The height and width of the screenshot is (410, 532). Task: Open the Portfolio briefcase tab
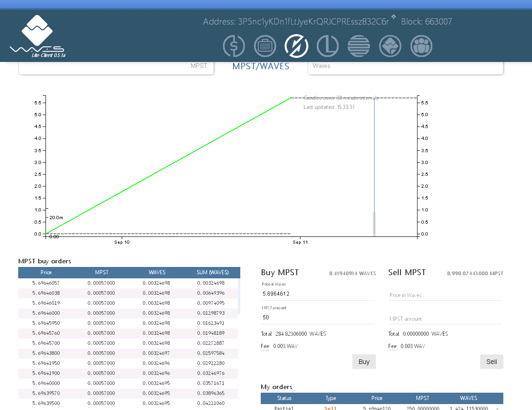[265, 46]
